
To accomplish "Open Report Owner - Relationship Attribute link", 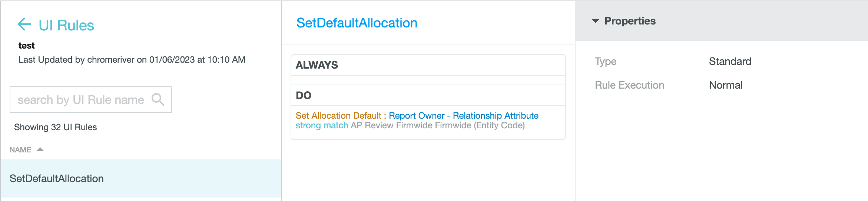I will coord(463,116).
